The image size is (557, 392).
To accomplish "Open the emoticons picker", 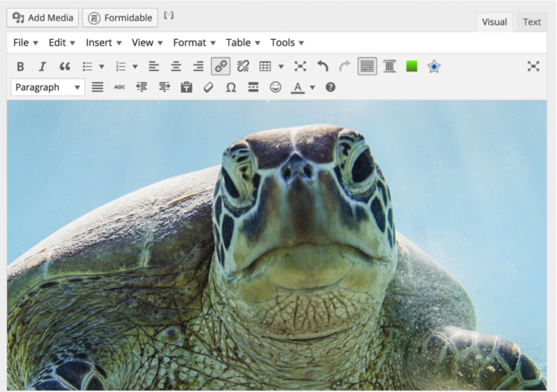I will (275, 87).
